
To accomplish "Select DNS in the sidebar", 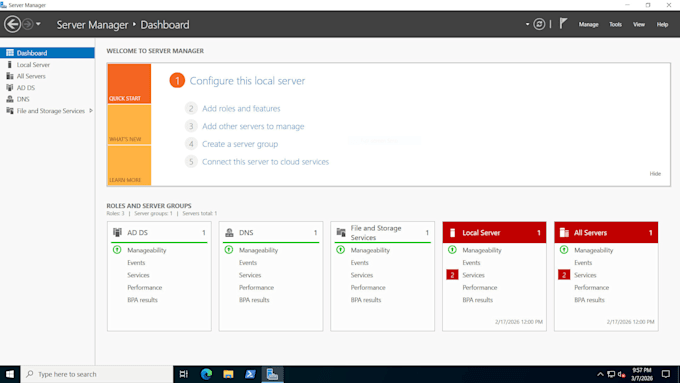I will [x=47, y=99].
